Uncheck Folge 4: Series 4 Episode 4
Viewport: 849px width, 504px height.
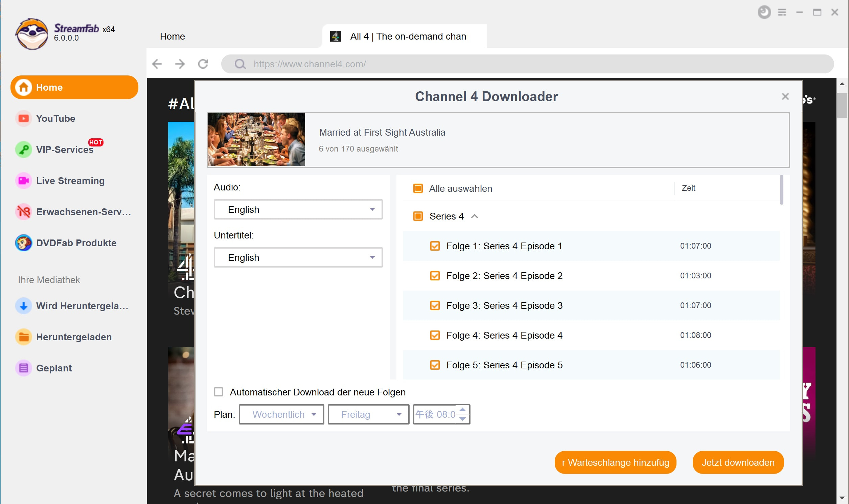click(x=435, y=335)
